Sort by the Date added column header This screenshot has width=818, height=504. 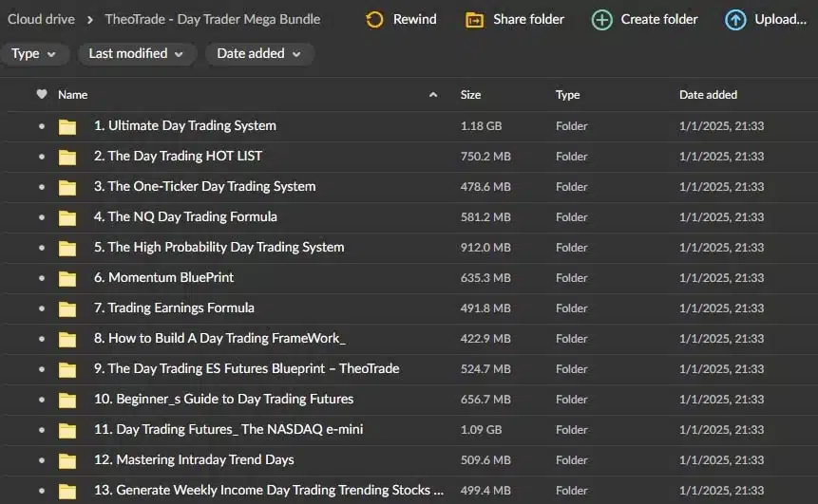point(708,95)
